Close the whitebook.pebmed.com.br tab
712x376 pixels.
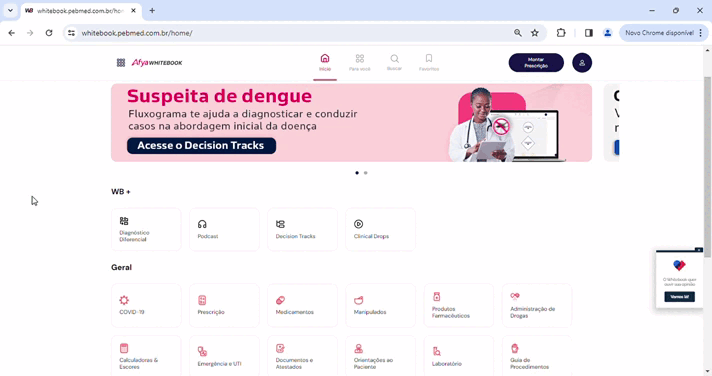tap(133, 10)
